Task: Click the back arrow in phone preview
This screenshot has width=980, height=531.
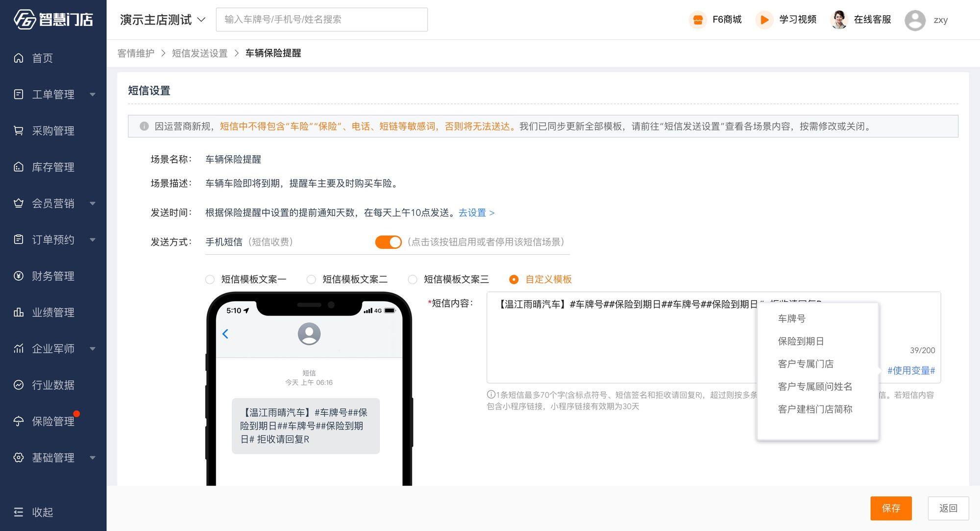Action: tap(225, 334)
